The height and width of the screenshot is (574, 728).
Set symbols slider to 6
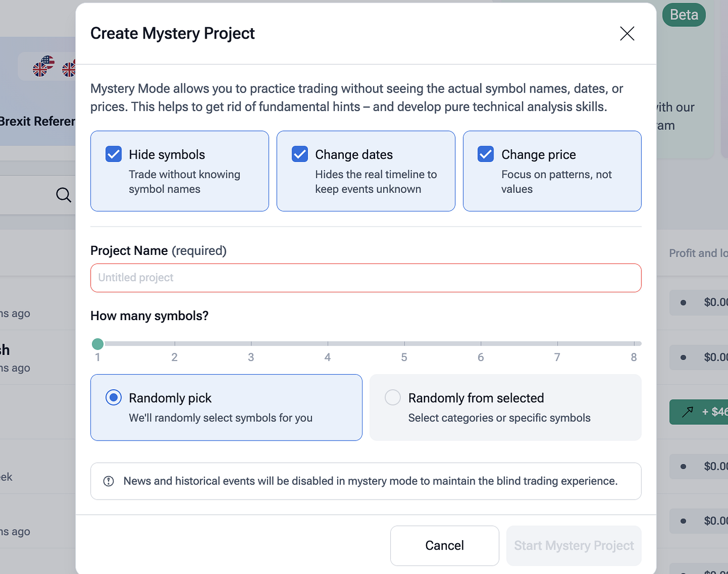pos(481,344)
